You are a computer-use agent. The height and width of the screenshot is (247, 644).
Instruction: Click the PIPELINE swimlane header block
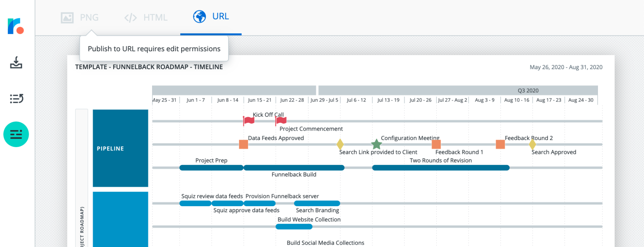point(120,148)
